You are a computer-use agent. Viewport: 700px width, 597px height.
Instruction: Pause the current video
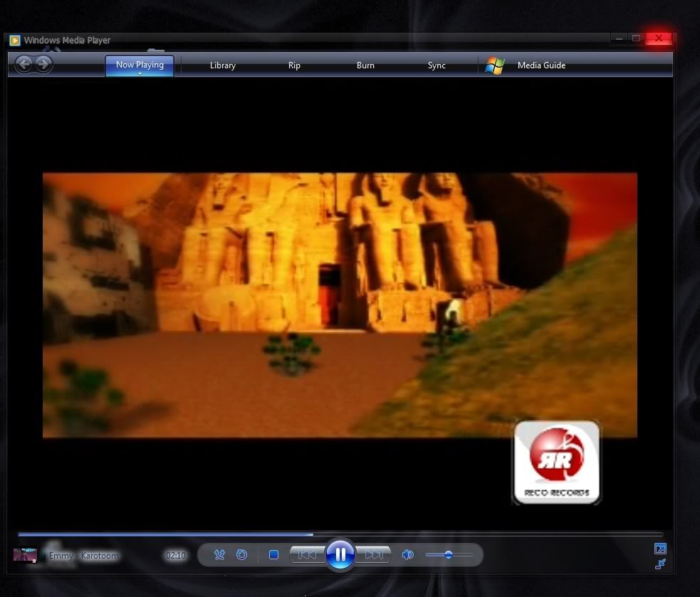click(x=340, y=554)
